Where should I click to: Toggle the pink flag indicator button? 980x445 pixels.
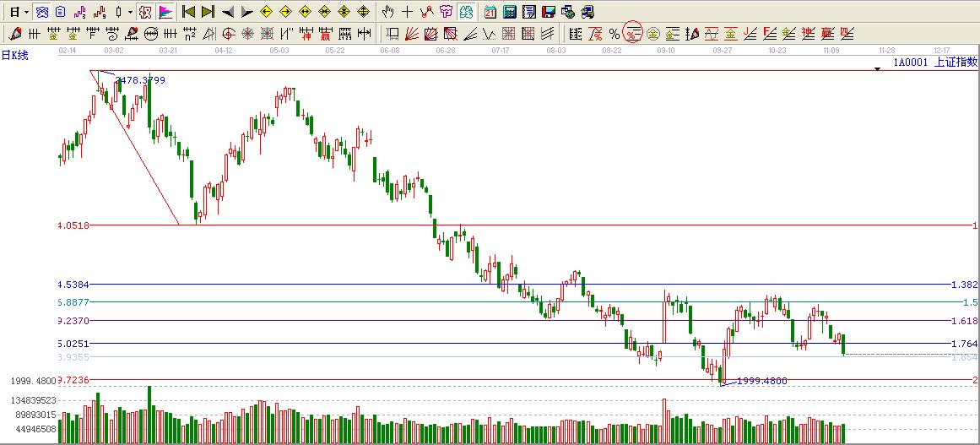(x=165, y=12)
